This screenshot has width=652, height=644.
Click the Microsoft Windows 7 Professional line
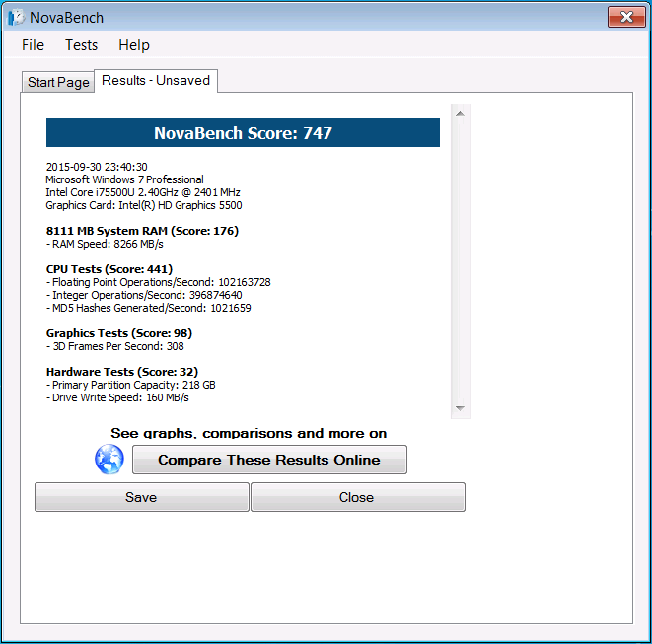(124, 179)
